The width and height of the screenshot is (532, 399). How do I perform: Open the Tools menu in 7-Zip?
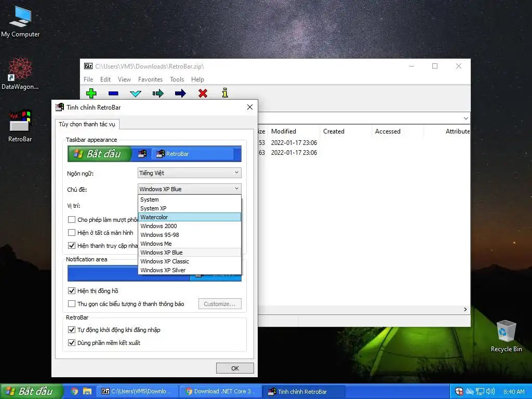point(177,79)
